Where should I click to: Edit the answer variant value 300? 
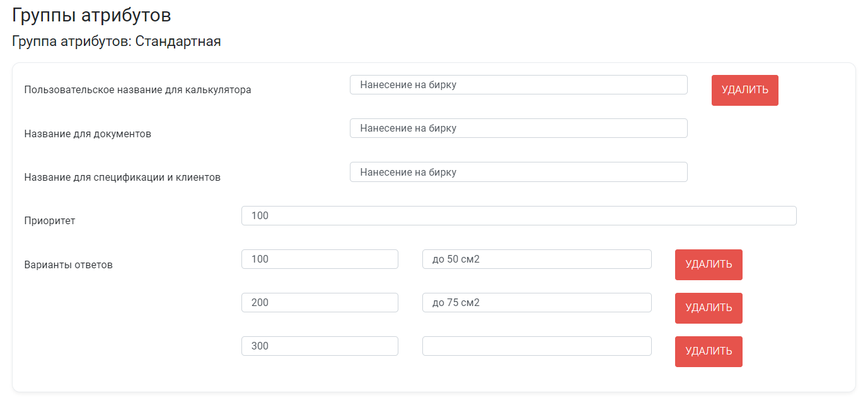(x=320, y=346)
